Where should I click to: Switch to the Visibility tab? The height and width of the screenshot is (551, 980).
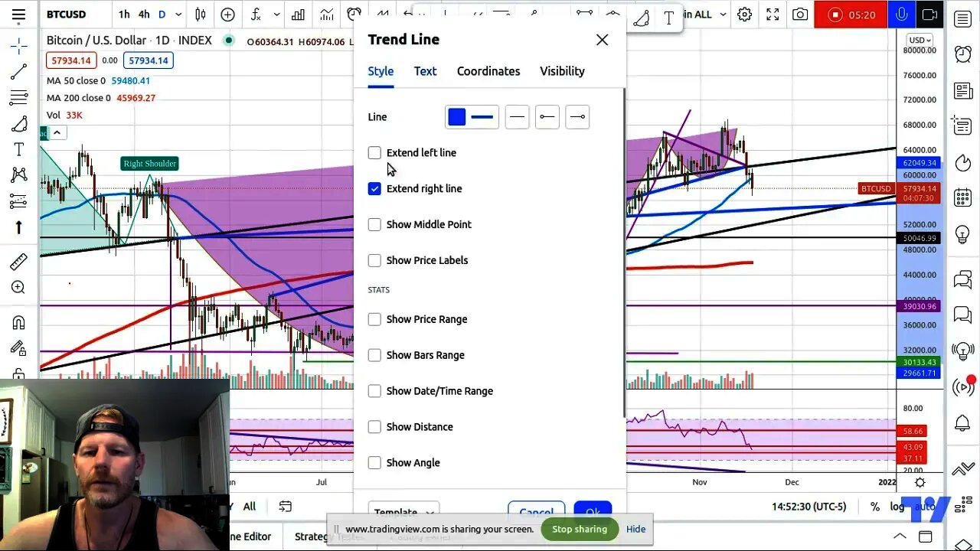[562, 71]
